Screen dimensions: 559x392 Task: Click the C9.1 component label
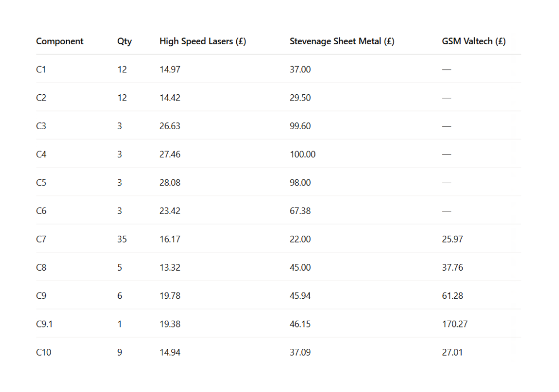coord(44,324)
